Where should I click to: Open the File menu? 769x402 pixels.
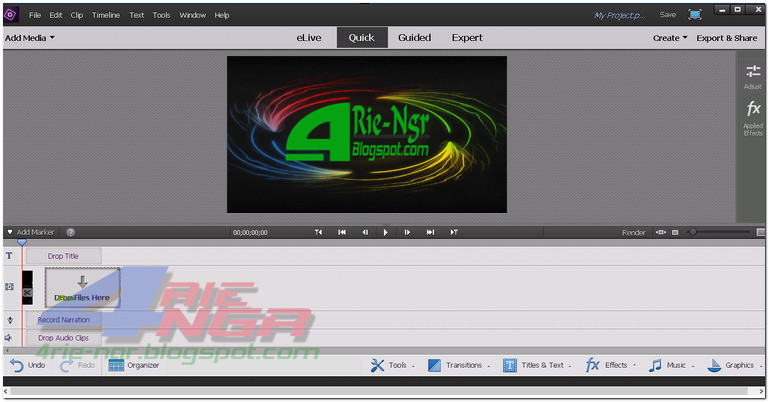point(35,15)
